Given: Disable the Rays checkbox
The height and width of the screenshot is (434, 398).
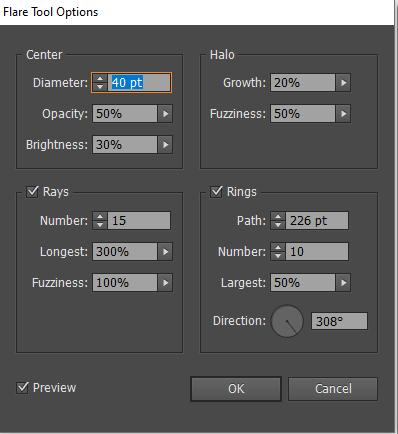Looking at the screenshot, I should point(32,192).
